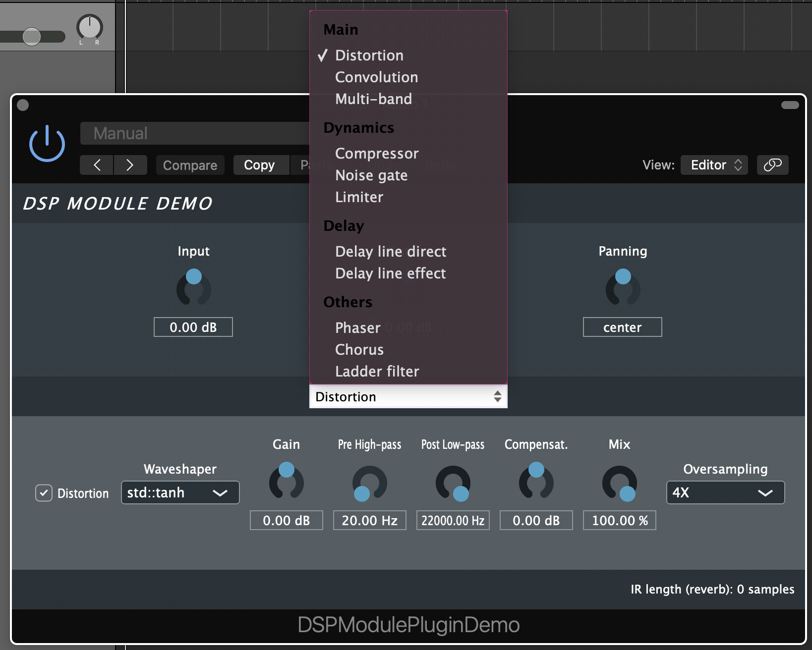This screenshot has width=812, height=650.
Task: Click the track volume fader in the mixer strip
Action: point(32,37)
